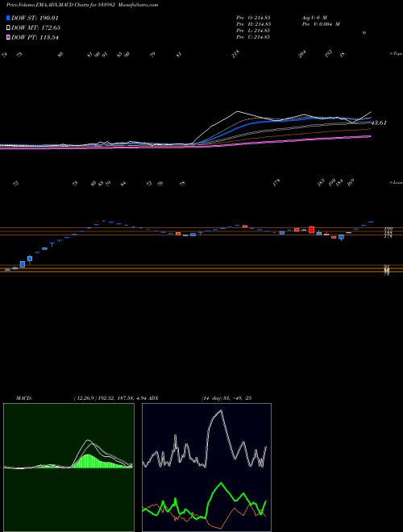This screenshot has width=403, height=532.
Task: Select the 'DOW MT: 172.65' legend text
Action: click(x=35, y=28)
